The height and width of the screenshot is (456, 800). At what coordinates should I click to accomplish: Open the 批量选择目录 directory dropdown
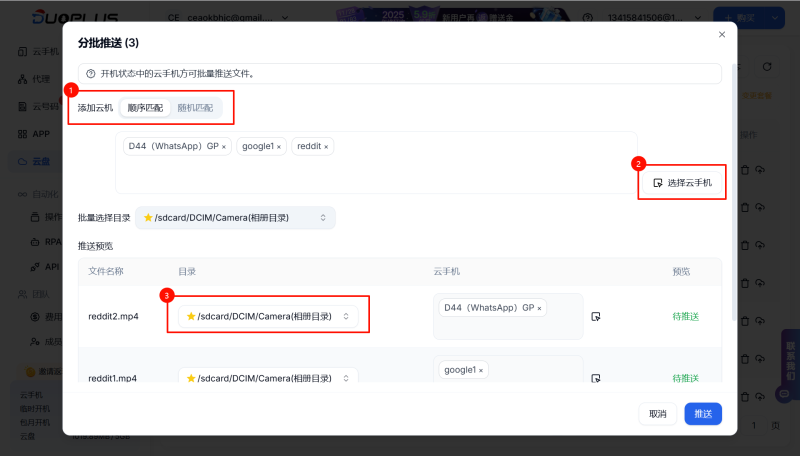236,217
